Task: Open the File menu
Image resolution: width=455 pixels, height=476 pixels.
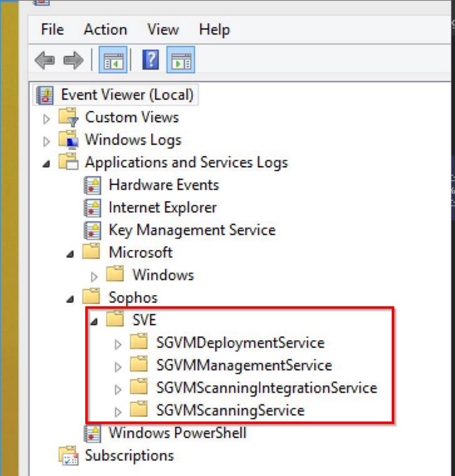Action: 52,30
